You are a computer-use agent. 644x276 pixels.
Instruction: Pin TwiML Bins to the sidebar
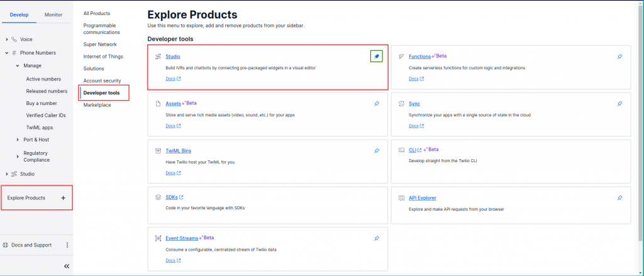[377, 151]
